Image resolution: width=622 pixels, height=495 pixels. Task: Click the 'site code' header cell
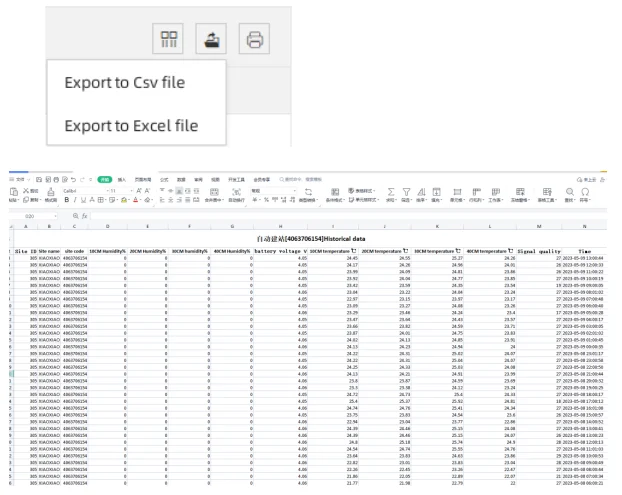click(74, 251)
